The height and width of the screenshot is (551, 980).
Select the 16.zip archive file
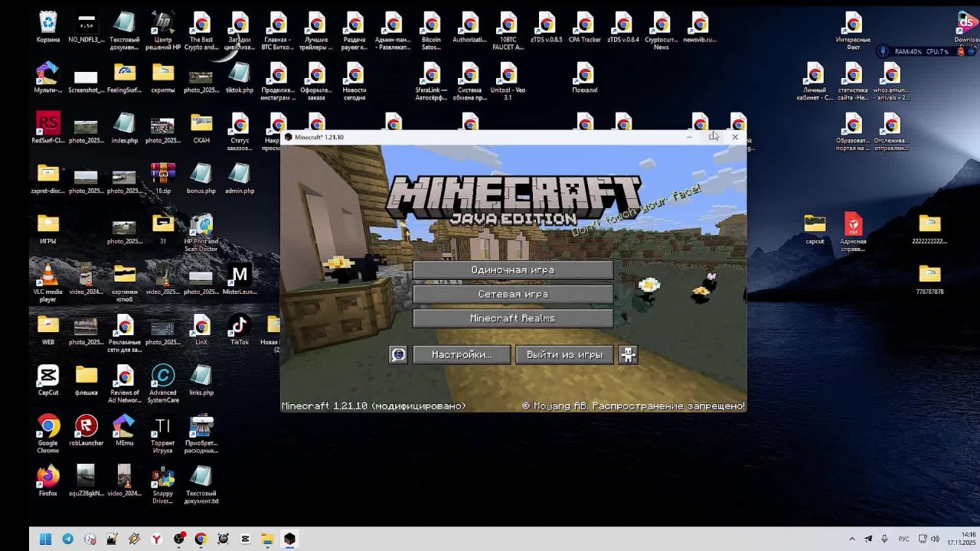163,176
